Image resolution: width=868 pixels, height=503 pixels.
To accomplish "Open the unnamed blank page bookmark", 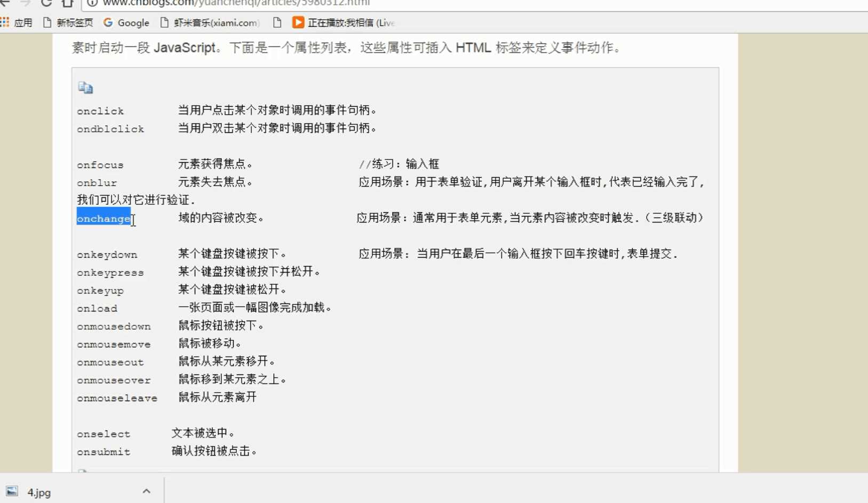I will point(277,22).
